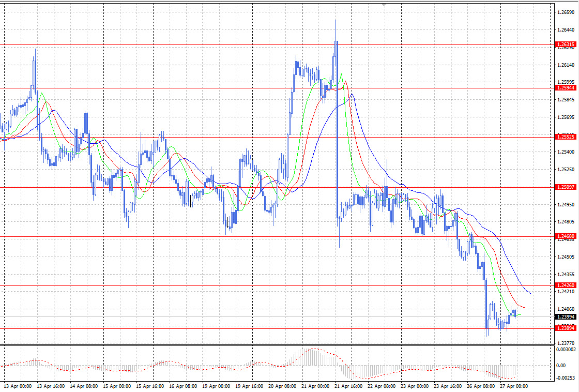The width and height of the screenshot is (579, 392).
Task: Click the 1.25845 price axis value
Action: [566, 100]
